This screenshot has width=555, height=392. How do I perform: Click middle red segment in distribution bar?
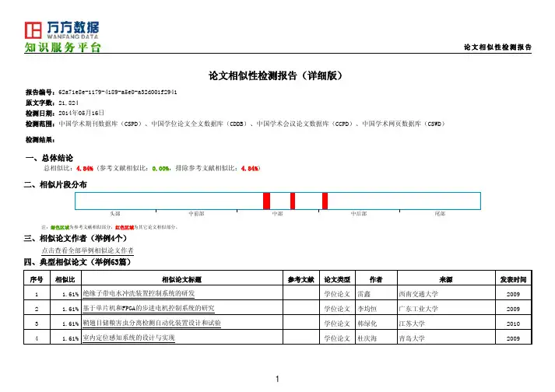[x=293, y=201]
